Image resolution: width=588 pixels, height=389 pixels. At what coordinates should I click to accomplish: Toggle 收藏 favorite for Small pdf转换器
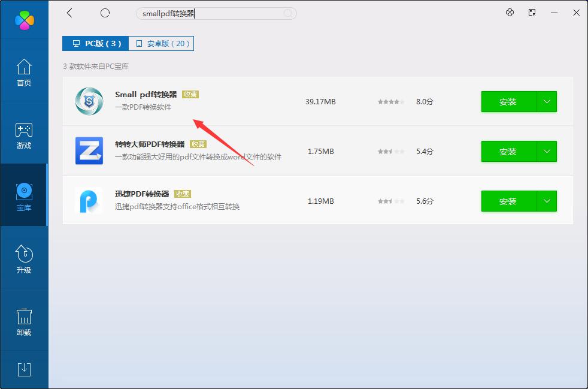pyautogui.click(x=190, y=95)
